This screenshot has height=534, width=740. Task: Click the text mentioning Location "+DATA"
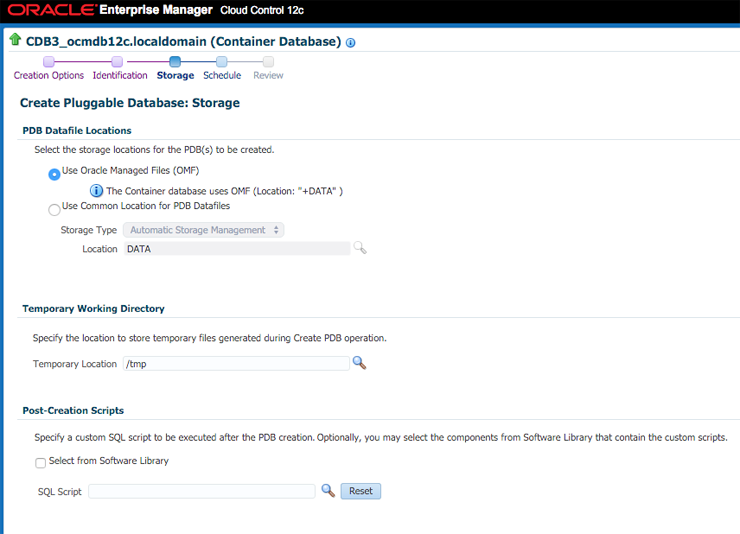(224, 191)
